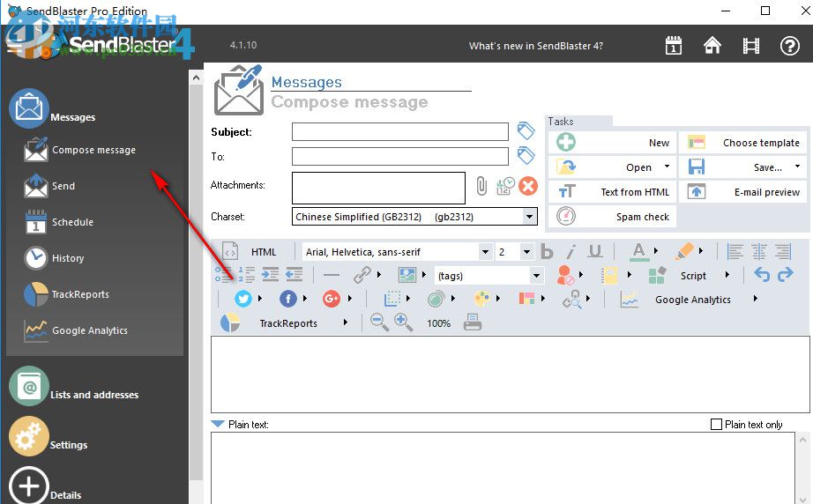Expand Open task dropdown arrow
This screenshot has width=813, height=504.
click(x=667, y=167)
